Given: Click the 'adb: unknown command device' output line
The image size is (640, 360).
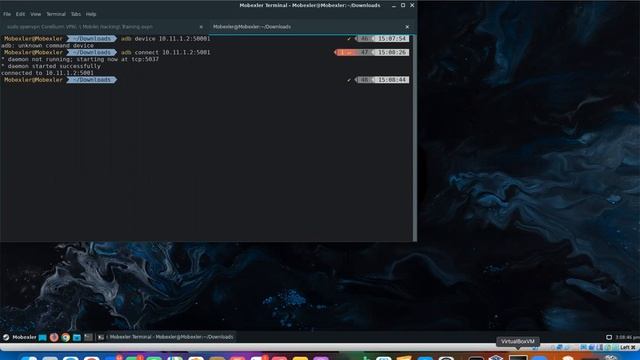Looking at the screenshot, I should [47, 45].
